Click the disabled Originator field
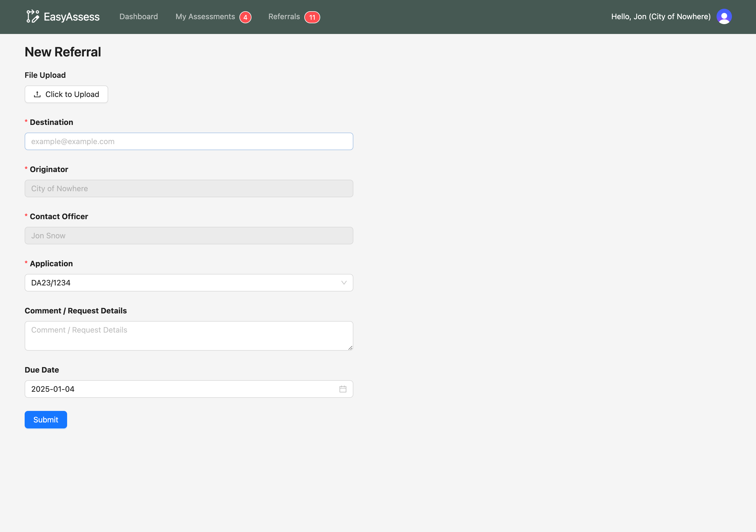 tap(189, 189)
